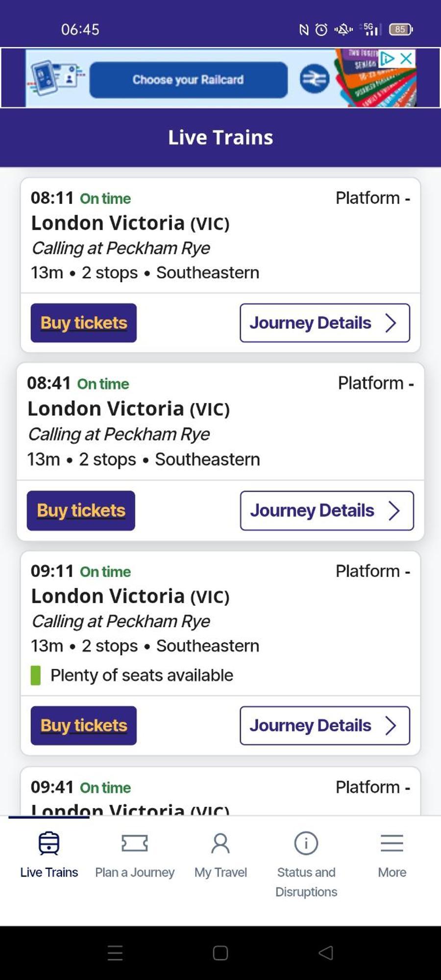
Task: Expand Journey Details for 08:11 train
Action: coord(325,323)
